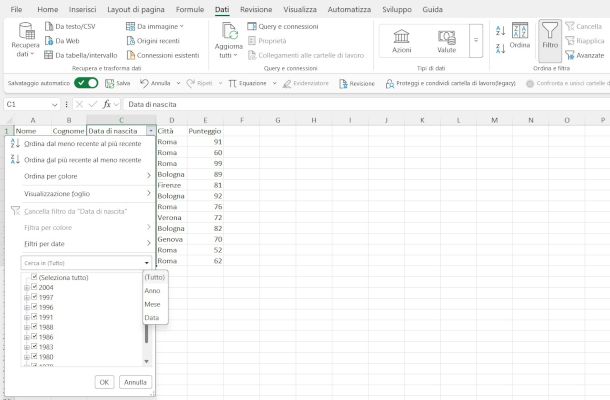Import data Da testo/CSV
This screenshot has height=400, width=610.
70,26
